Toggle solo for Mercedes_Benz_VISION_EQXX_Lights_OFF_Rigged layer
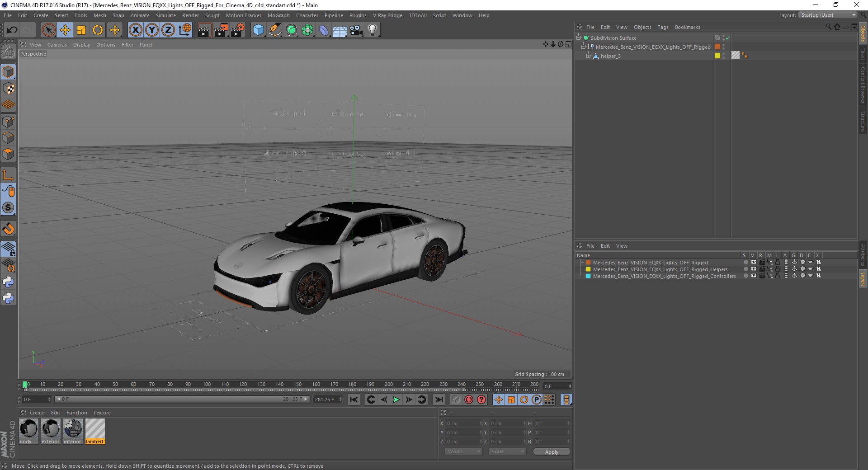Viewport: 868px width, 470px height. pos(745,263)
